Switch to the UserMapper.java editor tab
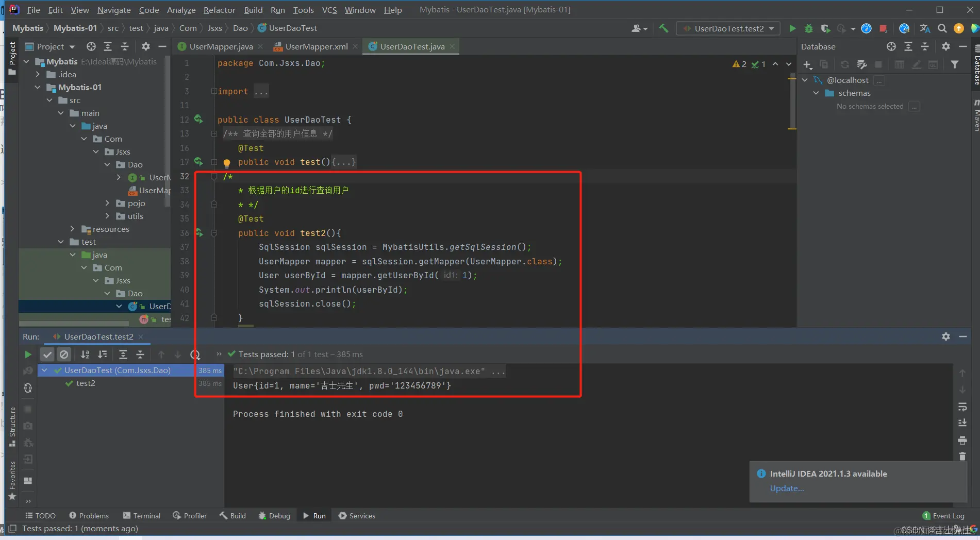980x540 pixels. pyautogui.click(x=221, y=46)
